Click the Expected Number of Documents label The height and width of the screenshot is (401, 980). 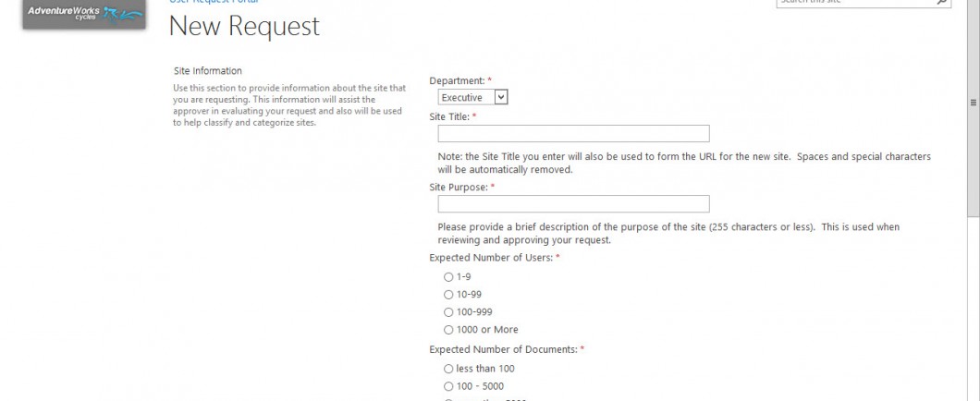[503, 349]
